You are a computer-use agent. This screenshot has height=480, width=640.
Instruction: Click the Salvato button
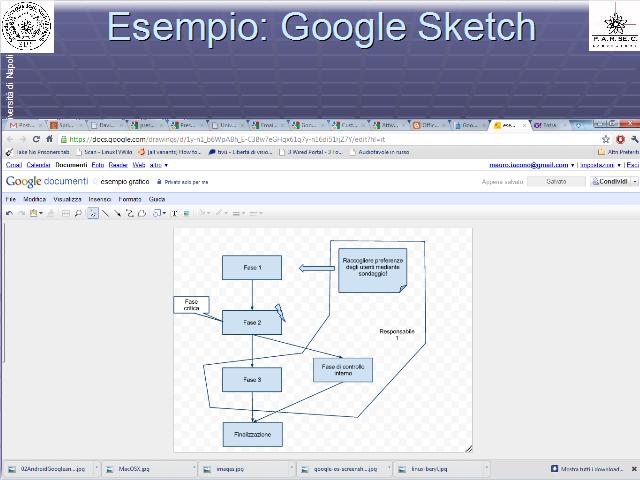[556, 181]
